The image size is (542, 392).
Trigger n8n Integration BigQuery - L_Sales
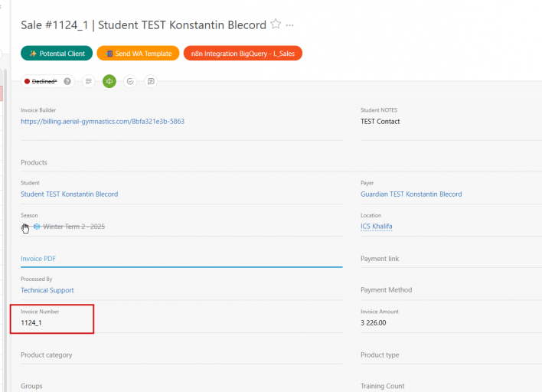[x=243, y=54]
